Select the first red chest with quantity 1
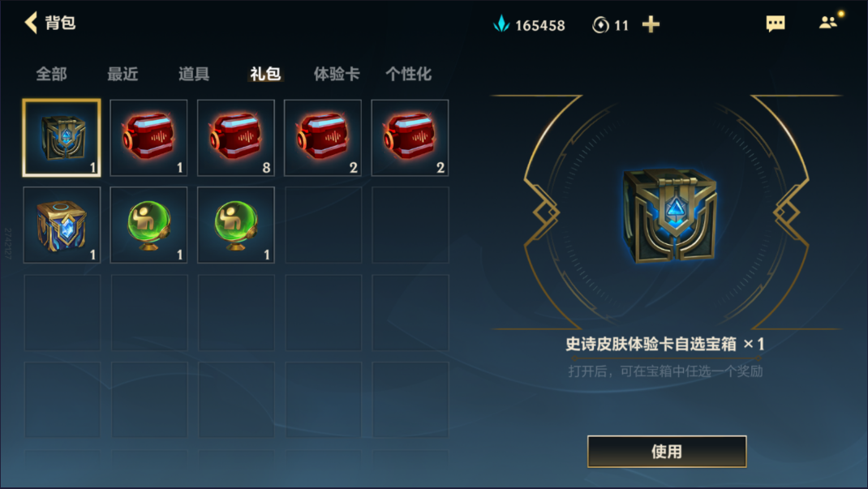 coord(148,138)
